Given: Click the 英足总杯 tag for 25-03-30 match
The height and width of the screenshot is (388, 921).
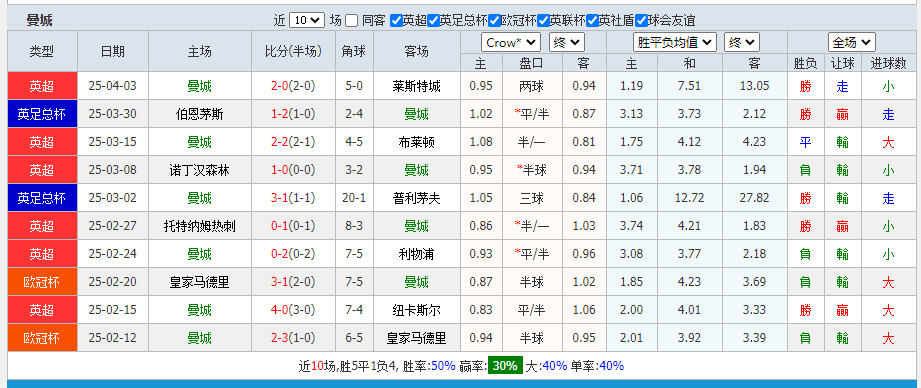Looking at the screenshot, I should [42, 114].
